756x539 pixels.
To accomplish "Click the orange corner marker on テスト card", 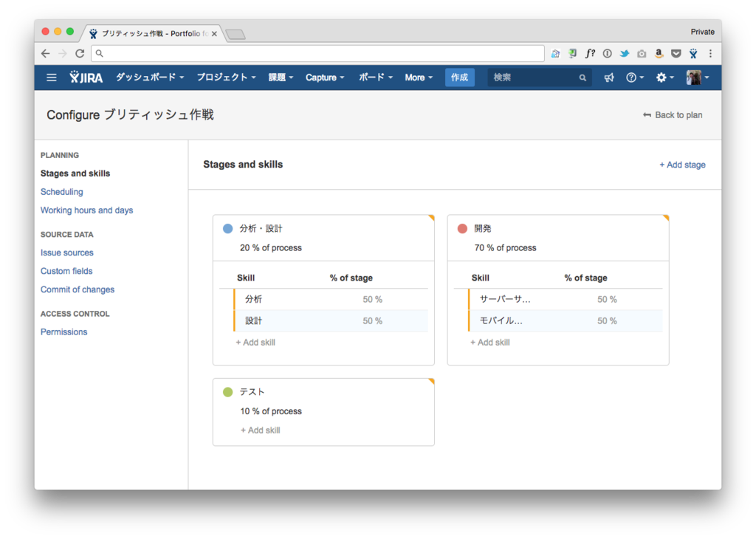I will 431,381.
